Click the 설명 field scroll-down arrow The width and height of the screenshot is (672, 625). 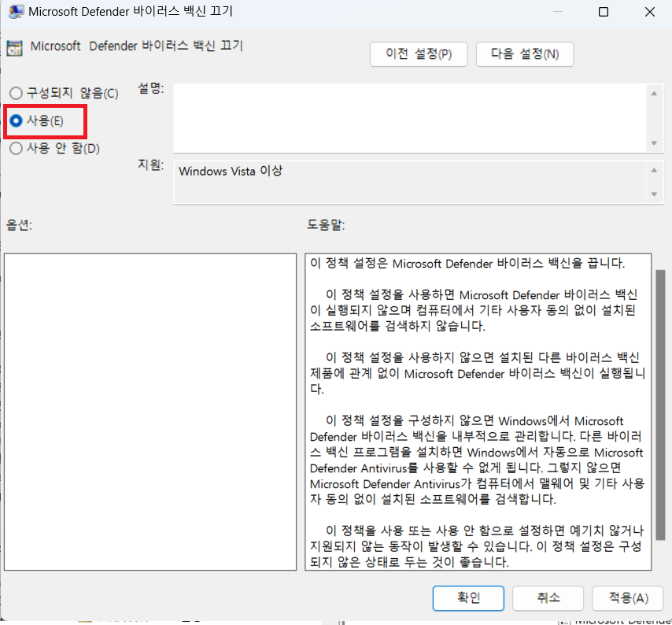[655, 143]
